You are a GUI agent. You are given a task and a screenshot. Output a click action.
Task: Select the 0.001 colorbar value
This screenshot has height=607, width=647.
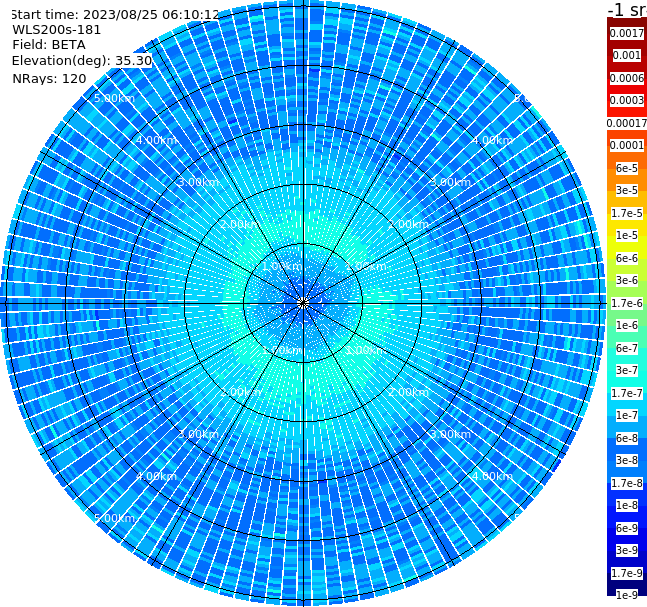pyautogui.click(x=627, y=55)
